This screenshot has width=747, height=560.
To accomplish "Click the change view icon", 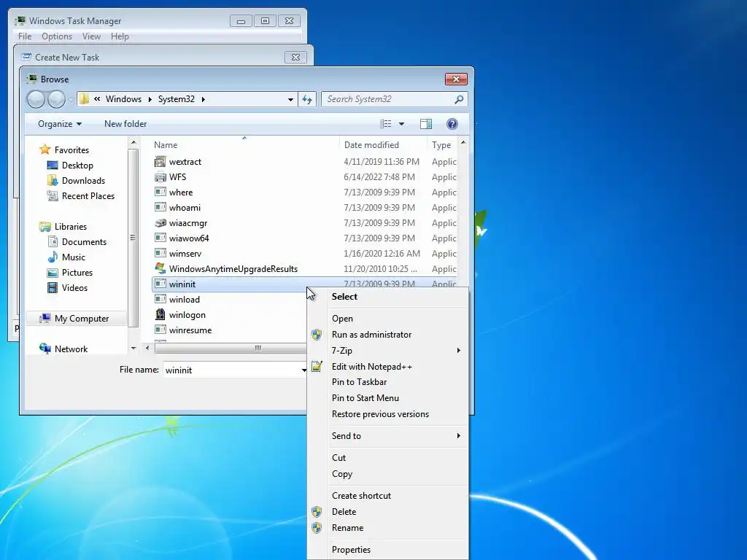I will [x=385, y=124].
